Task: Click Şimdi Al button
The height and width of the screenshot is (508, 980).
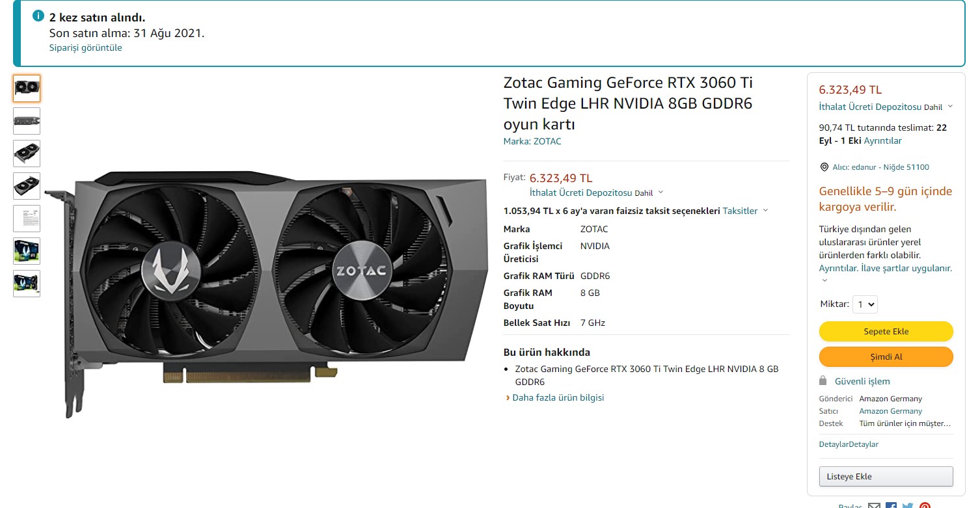Action: [886, 356]
